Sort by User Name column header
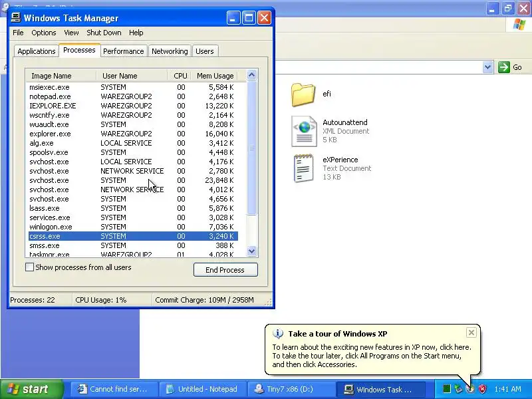The height and width of the screenshot is (399, 532). coord(132,76)
